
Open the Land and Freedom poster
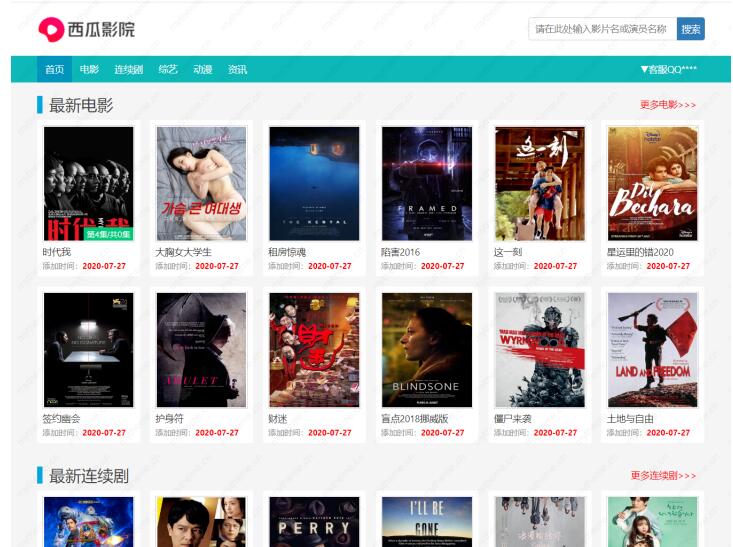tap(652, 349)
